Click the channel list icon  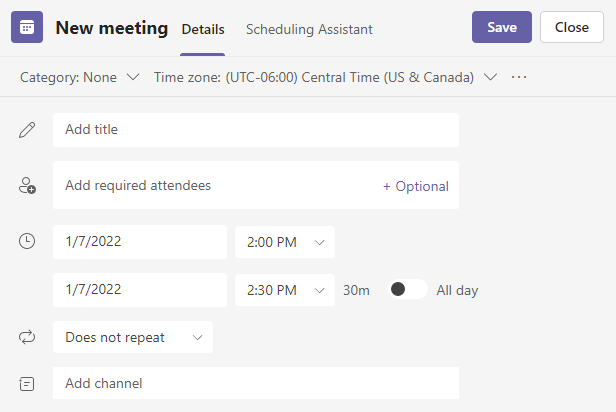(x=27, y=383)
